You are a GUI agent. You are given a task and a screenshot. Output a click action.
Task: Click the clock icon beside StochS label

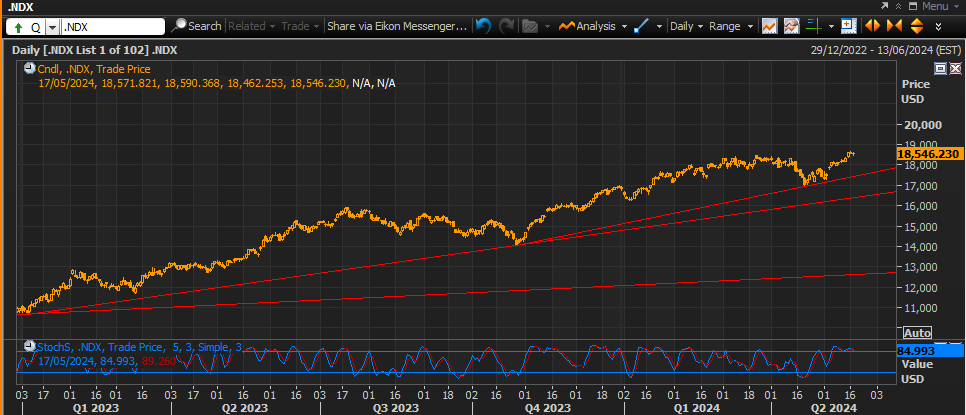point(29,347)
